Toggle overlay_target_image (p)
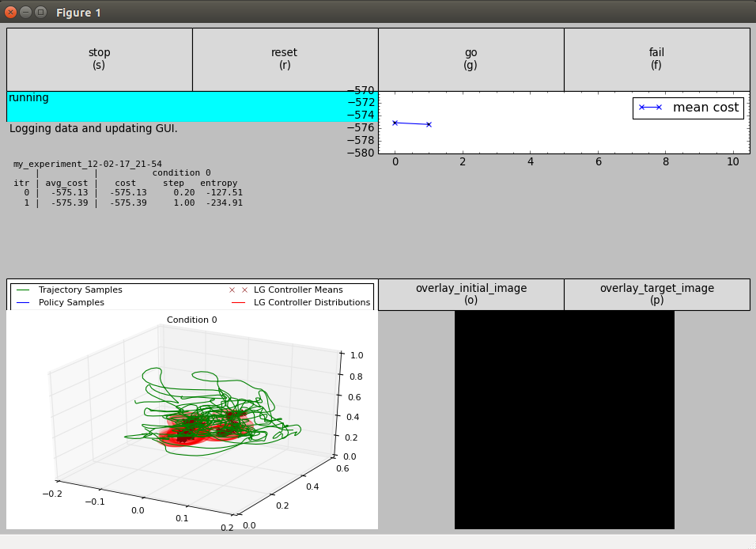Viewport: 756px width, 549px height. pos(657,294)
